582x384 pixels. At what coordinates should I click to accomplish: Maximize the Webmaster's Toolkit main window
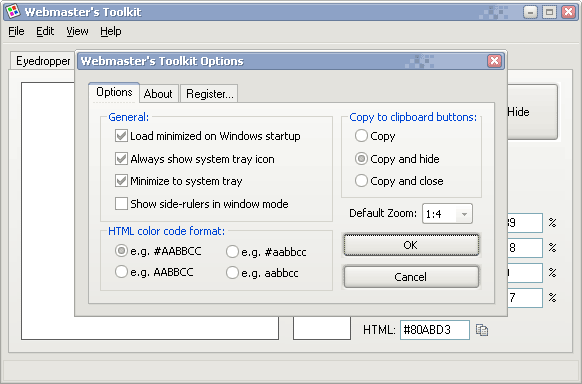[x=549, y=12]
